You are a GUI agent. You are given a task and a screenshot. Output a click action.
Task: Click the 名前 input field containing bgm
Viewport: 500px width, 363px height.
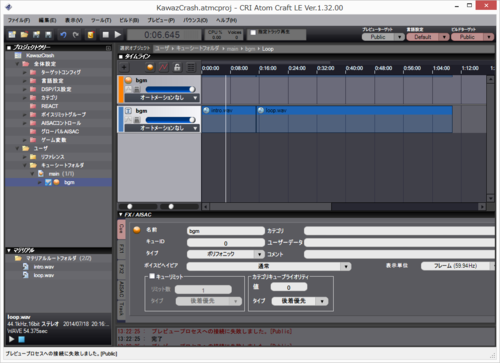[x=226, y=231]
